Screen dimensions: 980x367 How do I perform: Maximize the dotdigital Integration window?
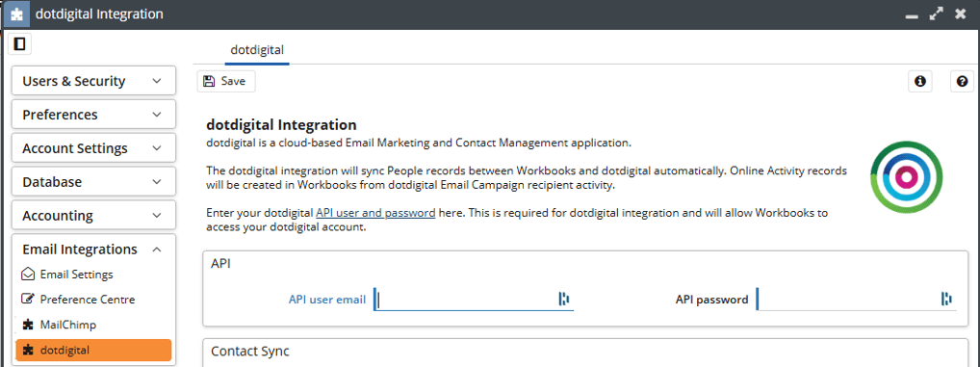point(937,14)
